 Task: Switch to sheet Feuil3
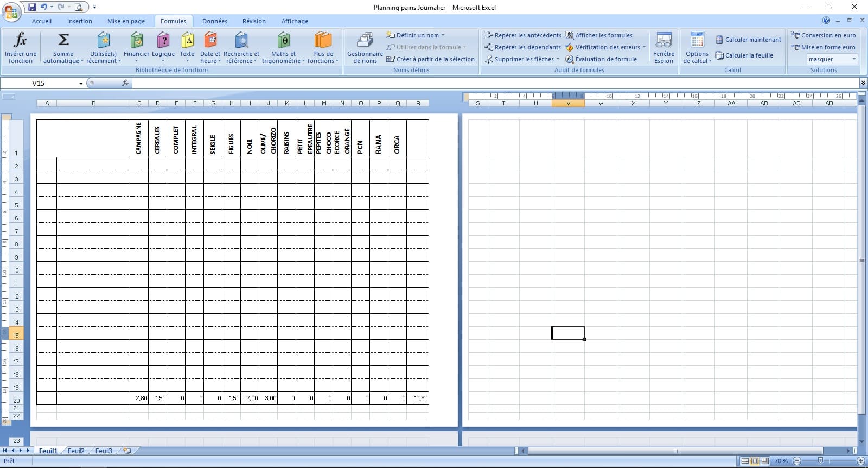coord(104,451)
